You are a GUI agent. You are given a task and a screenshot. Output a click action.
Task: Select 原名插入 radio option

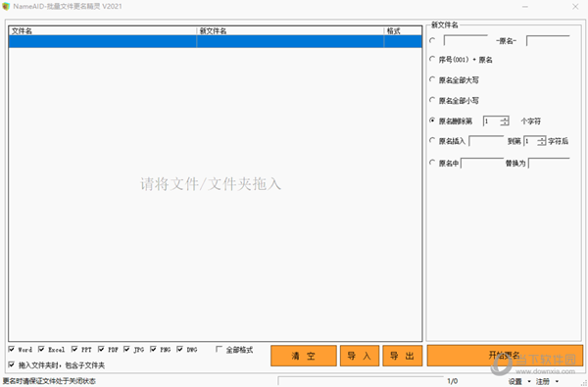point(432,141)
